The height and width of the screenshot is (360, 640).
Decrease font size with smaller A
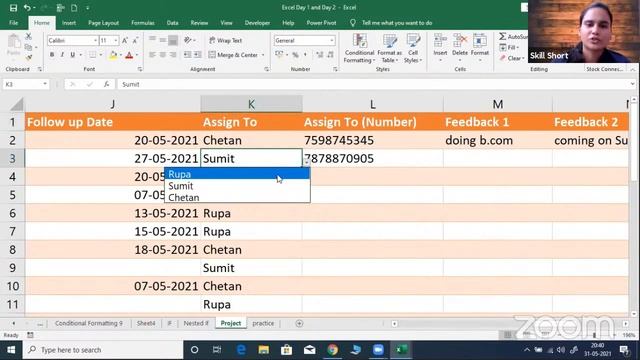point(135,40)
